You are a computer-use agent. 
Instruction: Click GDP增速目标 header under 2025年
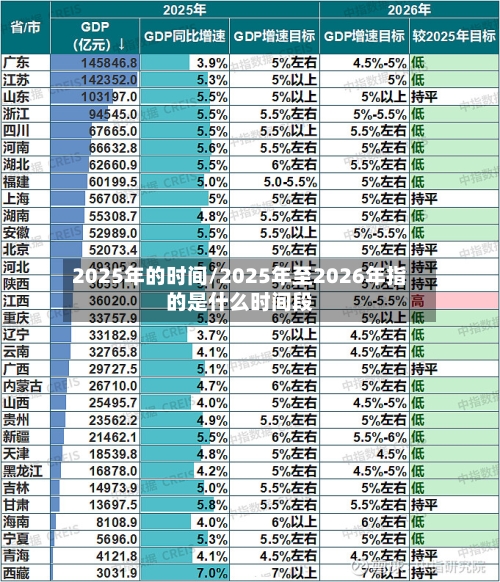point(274,36)
